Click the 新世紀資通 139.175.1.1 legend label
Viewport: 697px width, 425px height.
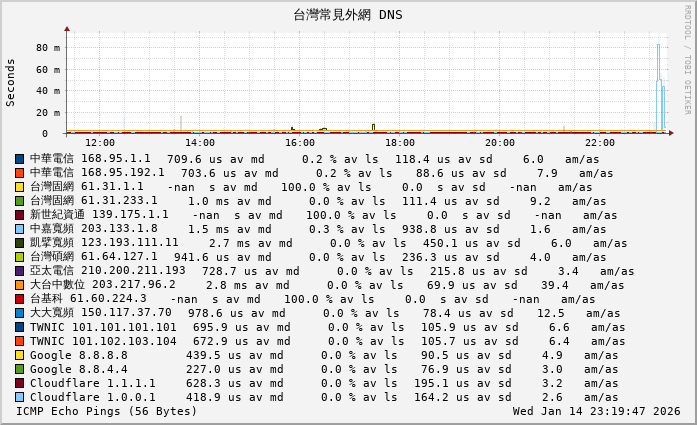coord(99,215)
